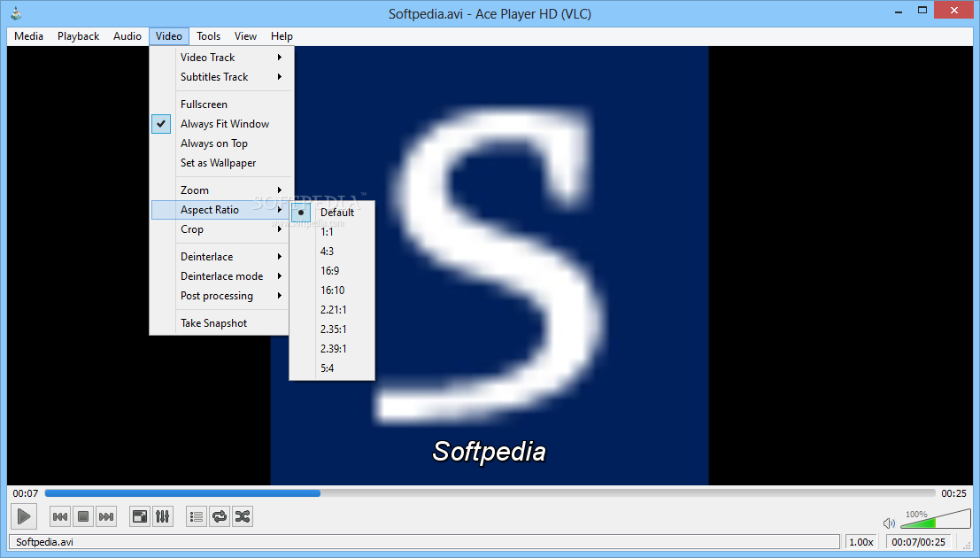Viewport: 980px width, 558px height.
Task: Expand the Post processing submenu
Action: coord(222,295)
